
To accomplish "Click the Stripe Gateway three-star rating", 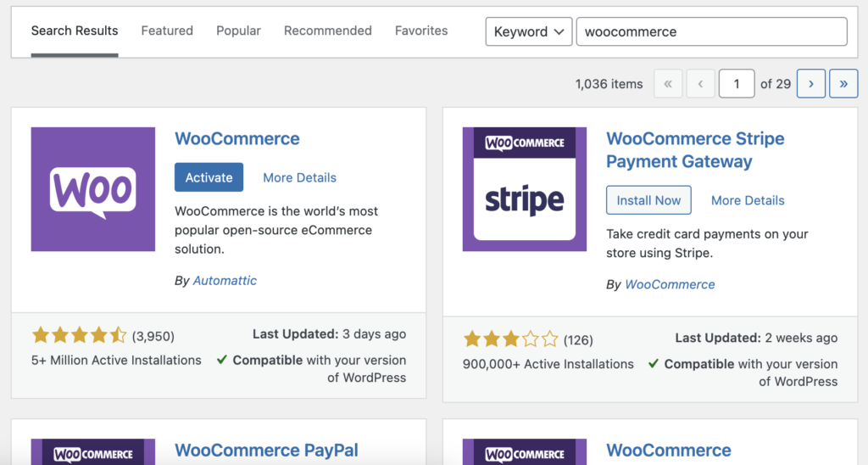I will click(x=511, y=339).
